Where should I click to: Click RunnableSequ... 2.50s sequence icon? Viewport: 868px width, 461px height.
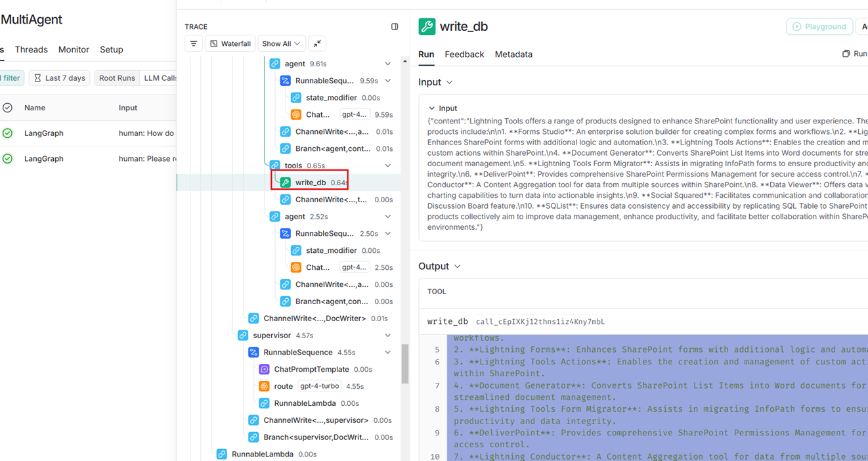pyautogui.click(x=285, y=233)
